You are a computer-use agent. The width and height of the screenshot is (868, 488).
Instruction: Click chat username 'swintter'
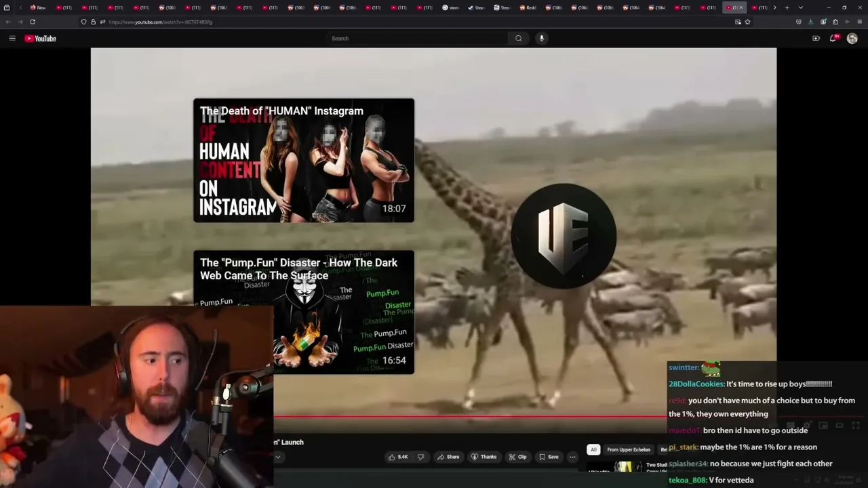pos(684,367)
